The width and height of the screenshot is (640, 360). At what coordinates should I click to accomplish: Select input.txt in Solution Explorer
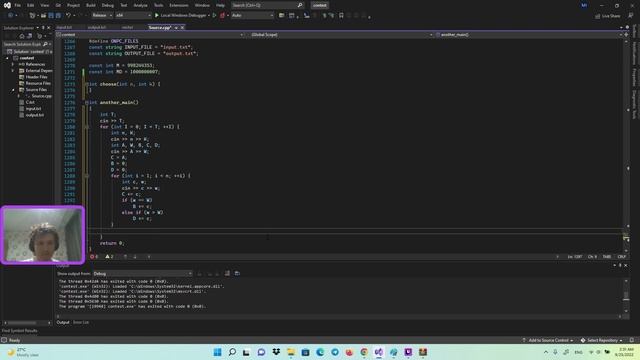click(33, 109)
